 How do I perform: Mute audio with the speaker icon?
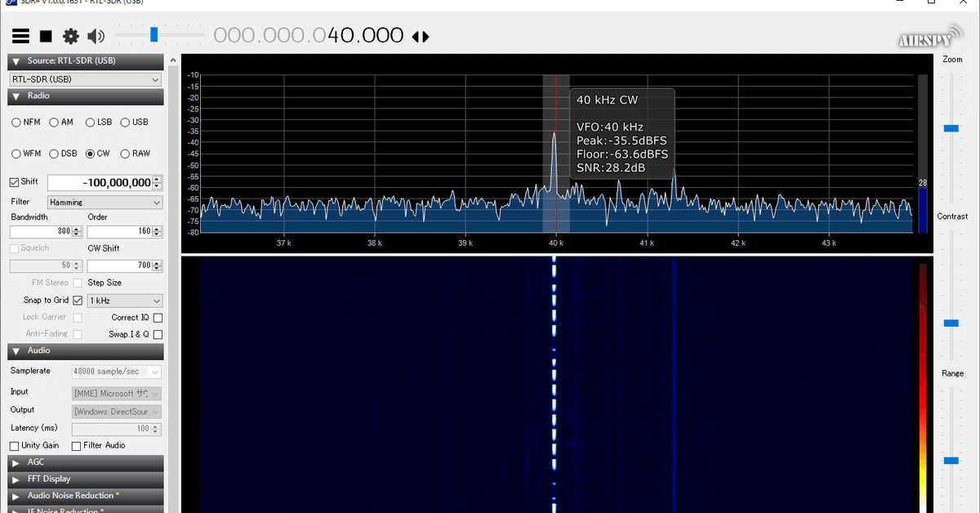[x=96, y=35]
